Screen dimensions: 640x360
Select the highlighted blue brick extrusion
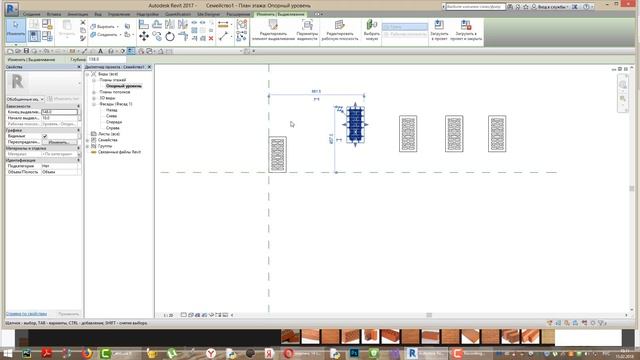tap(355, 124)
